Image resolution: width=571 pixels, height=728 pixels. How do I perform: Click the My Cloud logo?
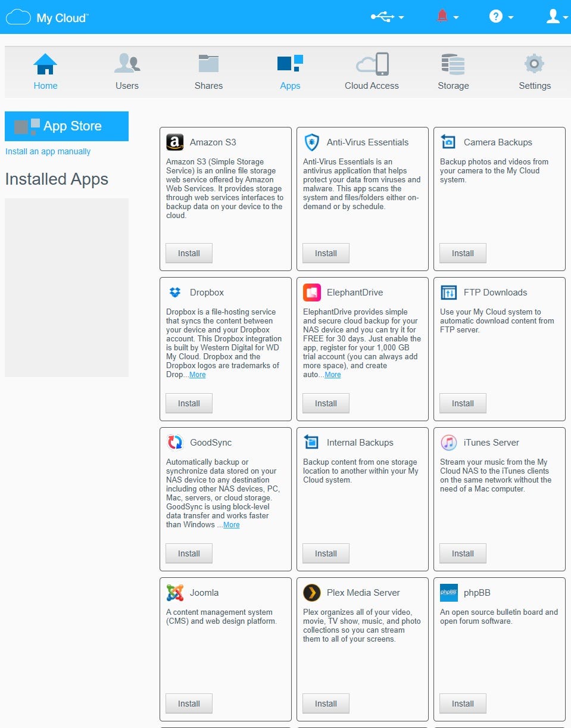[x=47, y=17]
